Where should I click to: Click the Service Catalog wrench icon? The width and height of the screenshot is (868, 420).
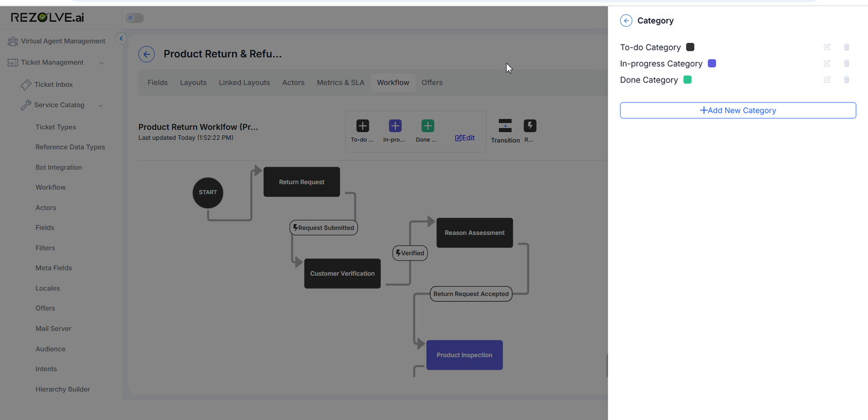click(26, 105)
